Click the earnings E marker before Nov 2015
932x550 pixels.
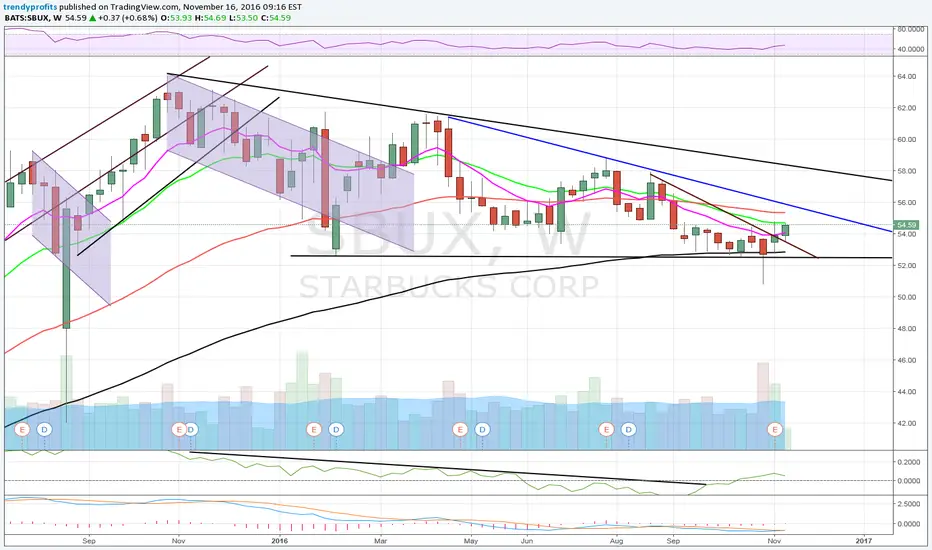(178, 429)
